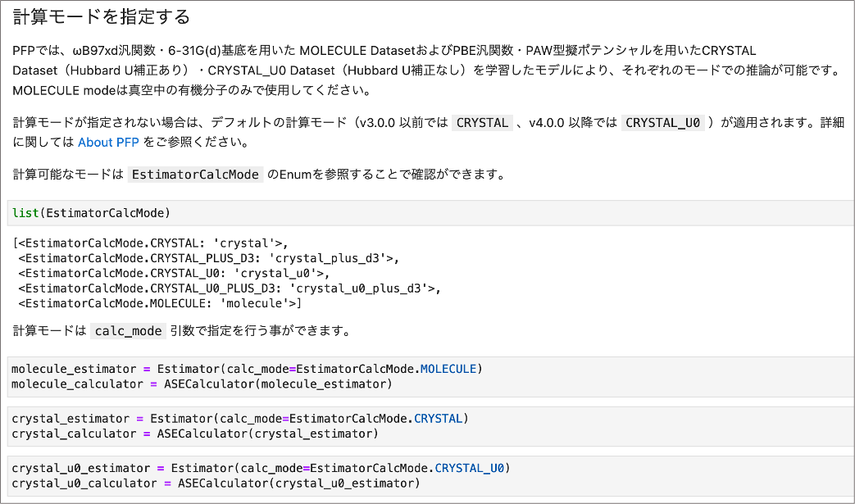Click the paragraph starting with PFPでは
The height and width of the screenshot is (504, 855).
click(426, 70)
